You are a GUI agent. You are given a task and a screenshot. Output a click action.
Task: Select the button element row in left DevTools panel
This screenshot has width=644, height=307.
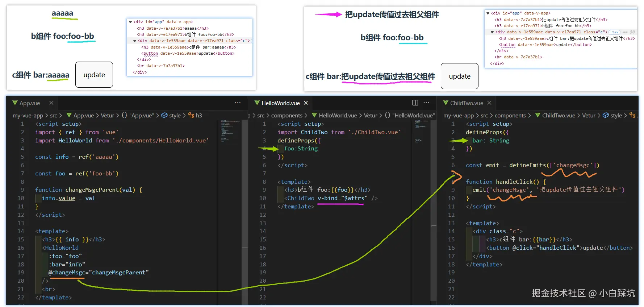click(x=188, y=53)
